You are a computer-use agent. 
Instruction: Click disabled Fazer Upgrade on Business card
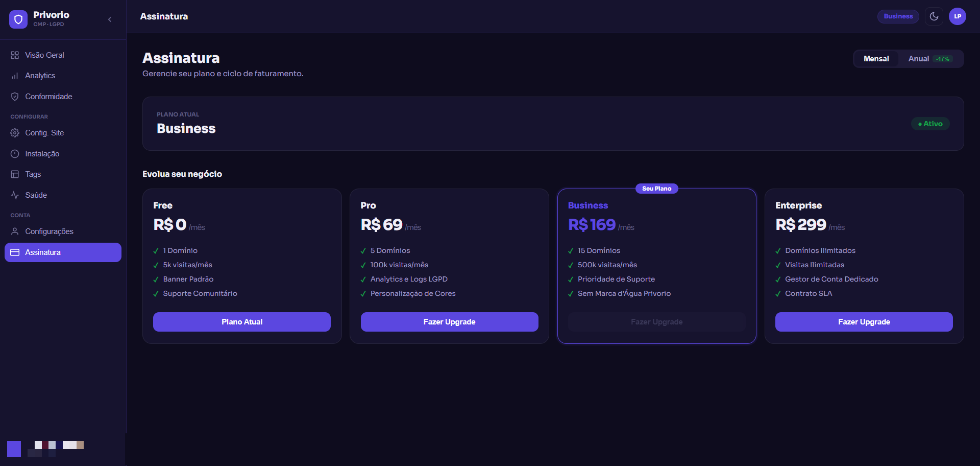pyautogui.click(x=657, y=322)
